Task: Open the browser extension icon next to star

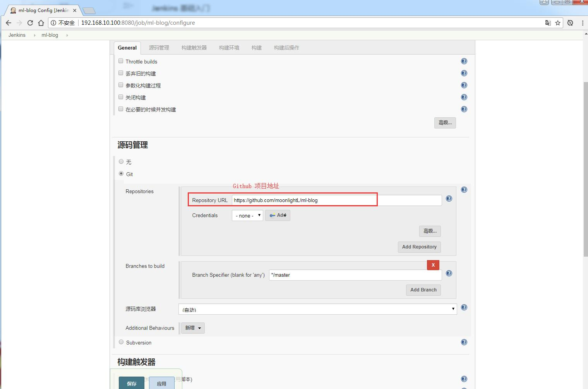Action: click(x=570, y=23)
